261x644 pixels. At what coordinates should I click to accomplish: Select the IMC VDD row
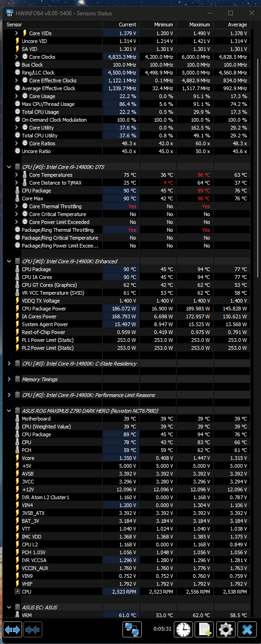pyautogui.click(x=127, y=537)
